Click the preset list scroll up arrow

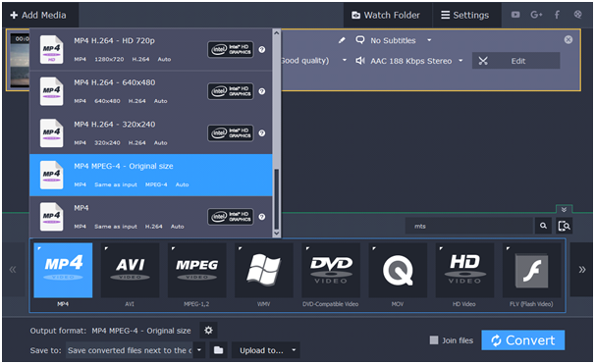click(277, 33)
